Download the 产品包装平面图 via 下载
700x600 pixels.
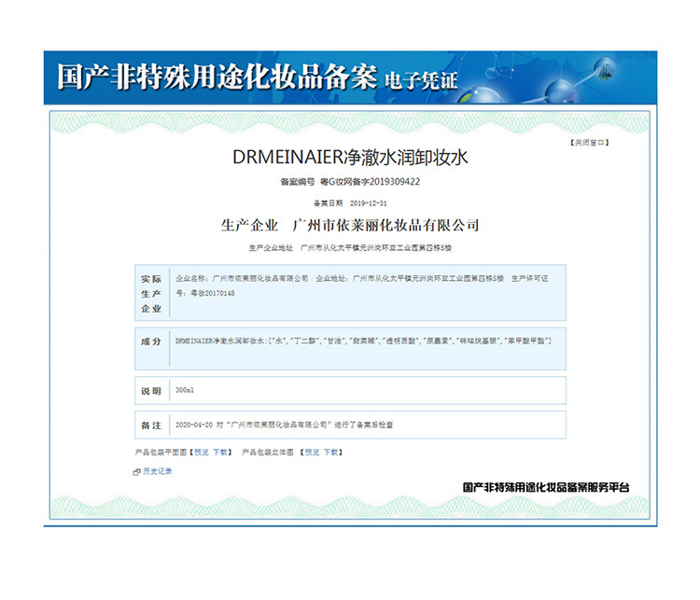click(220, 453)
